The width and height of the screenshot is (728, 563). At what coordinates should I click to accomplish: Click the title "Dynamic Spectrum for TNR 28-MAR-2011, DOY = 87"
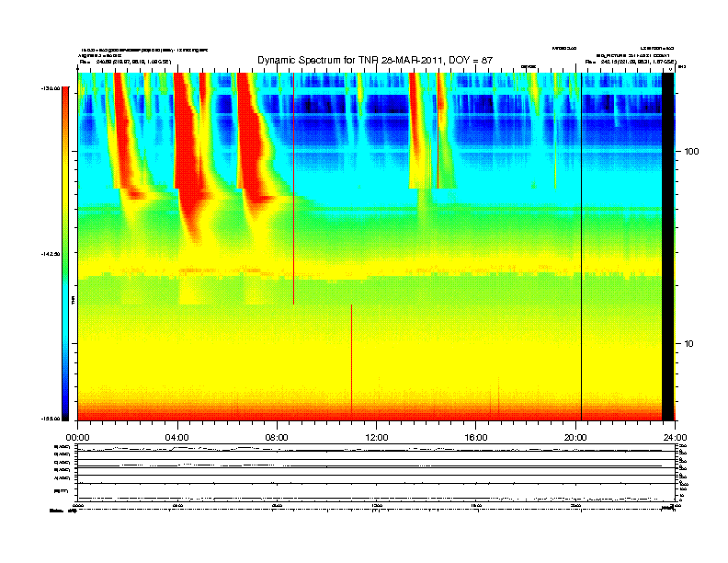[375, 61]
